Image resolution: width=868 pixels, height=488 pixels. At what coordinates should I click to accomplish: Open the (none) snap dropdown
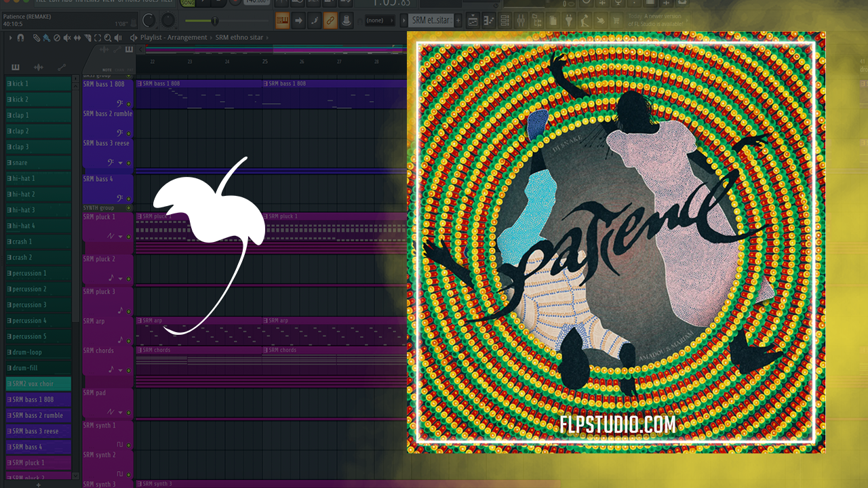pyautogui.click(x=380, y=20)
